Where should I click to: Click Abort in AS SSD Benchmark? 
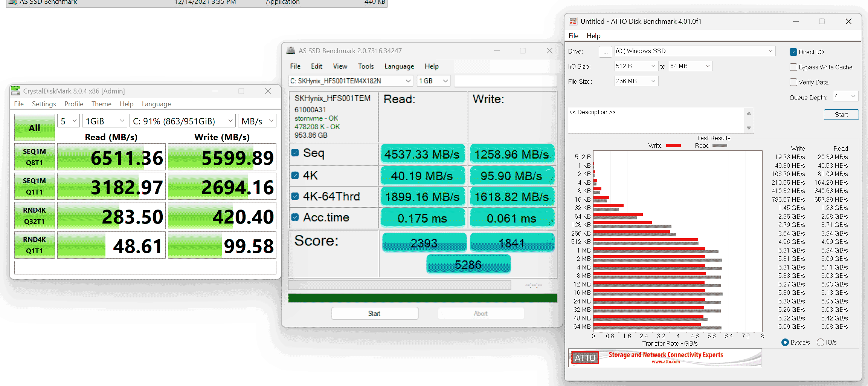point(481,314)
